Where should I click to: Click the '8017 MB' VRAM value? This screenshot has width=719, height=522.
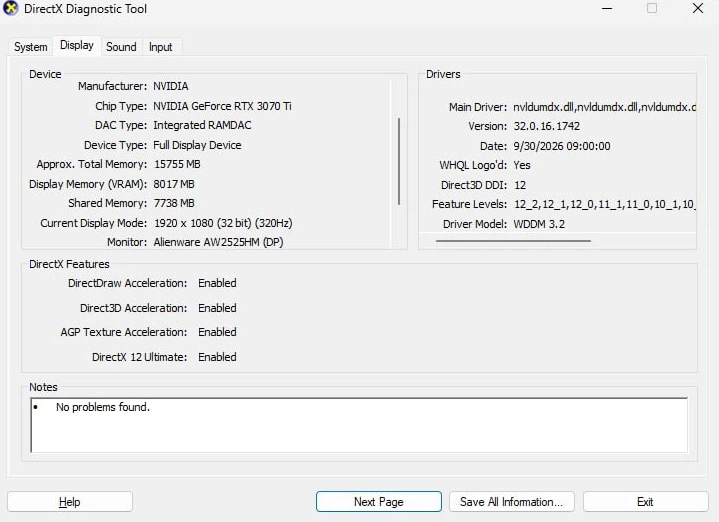pos(174,184)
